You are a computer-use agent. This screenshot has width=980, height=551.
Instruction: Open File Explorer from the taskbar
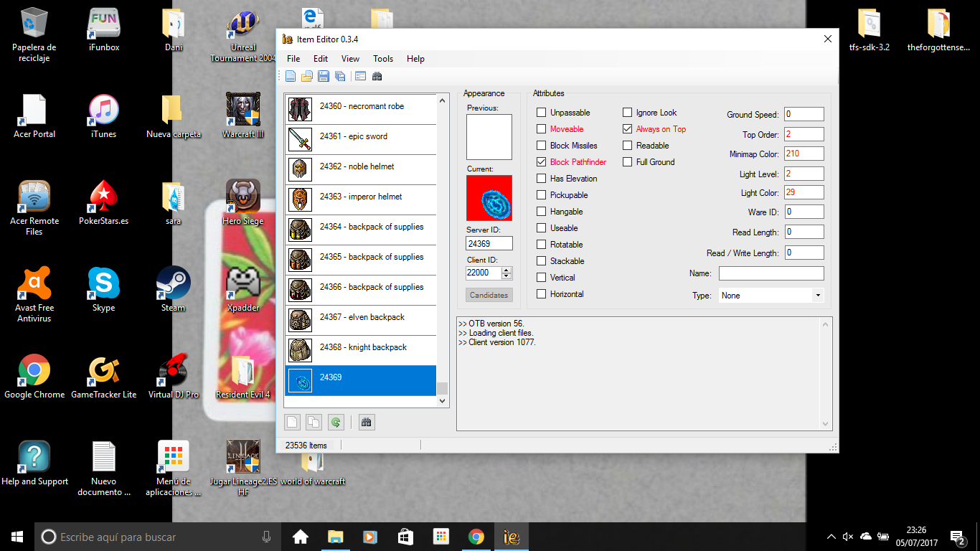pos(336,537)
